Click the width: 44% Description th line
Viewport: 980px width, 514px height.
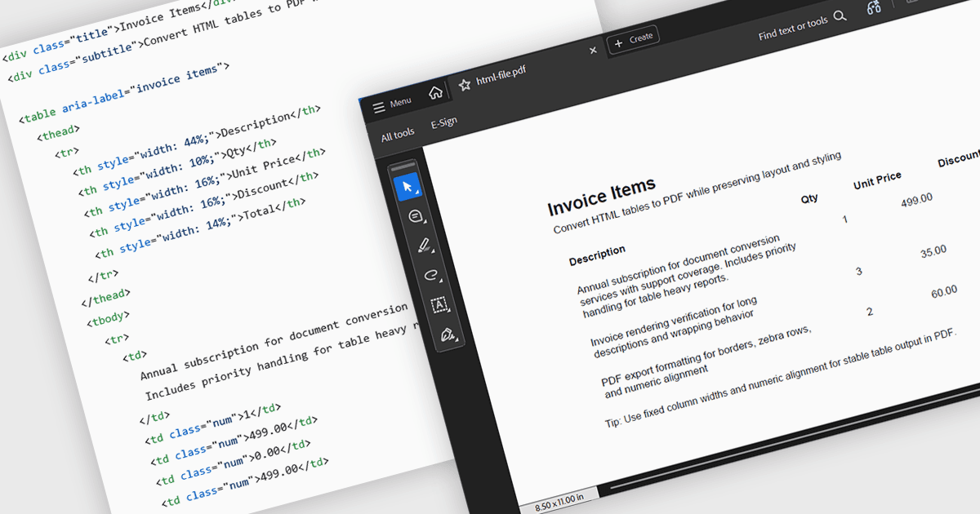coord(196,139)
